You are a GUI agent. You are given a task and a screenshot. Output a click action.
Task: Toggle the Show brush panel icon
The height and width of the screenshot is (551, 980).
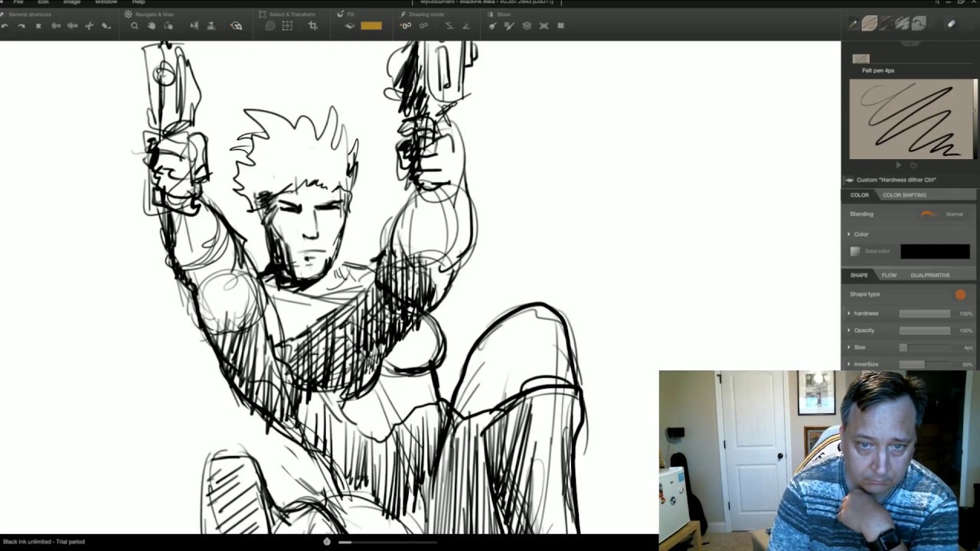492,26
